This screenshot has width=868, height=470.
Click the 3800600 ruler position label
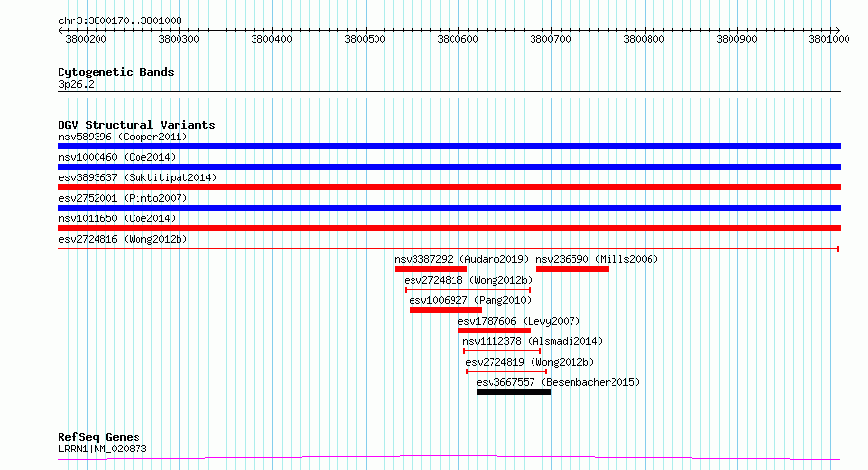tap(457, 39)
